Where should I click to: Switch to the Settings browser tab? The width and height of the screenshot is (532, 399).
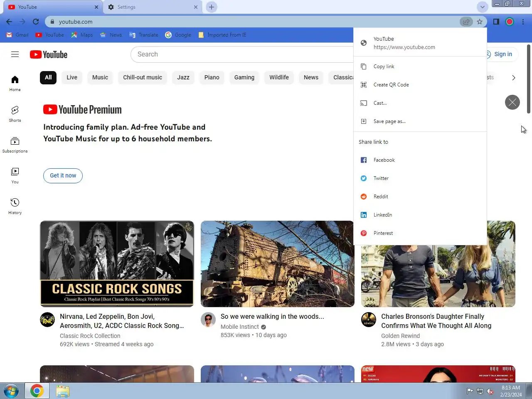[152, 7]
